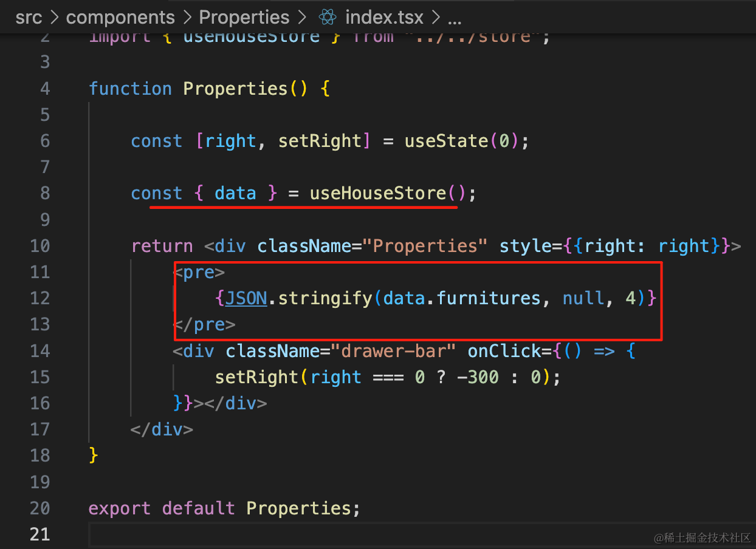The height and width of the screenshot is (549, 756).
Task: Click the 'src' breadcrumb segment
Action: (29, 18)
